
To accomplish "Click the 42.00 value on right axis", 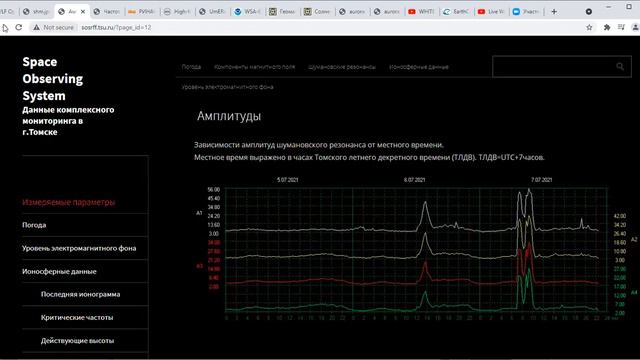I will click(x=620, y=216).
